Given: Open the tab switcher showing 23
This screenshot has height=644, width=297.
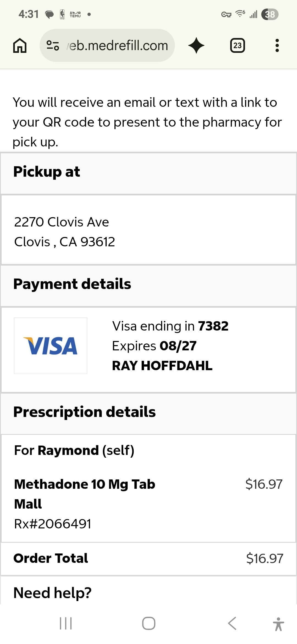Looking at the screenshot, I should coord(237,45).
